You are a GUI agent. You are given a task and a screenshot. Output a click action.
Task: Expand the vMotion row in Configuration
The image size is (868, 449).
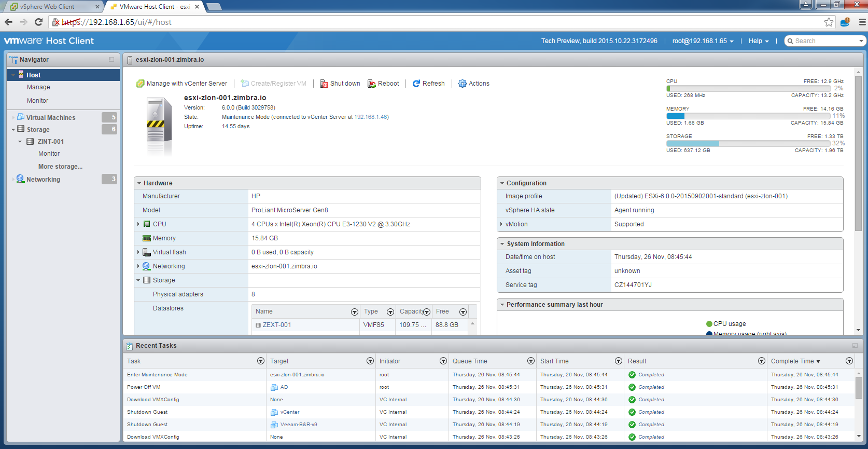tap(501, 224)
